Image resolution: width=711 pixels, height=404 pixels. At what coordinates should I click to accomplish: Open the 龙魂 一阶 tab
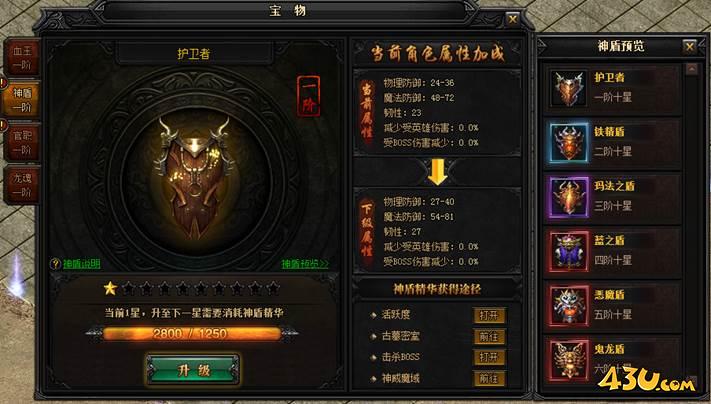(21, 185)
